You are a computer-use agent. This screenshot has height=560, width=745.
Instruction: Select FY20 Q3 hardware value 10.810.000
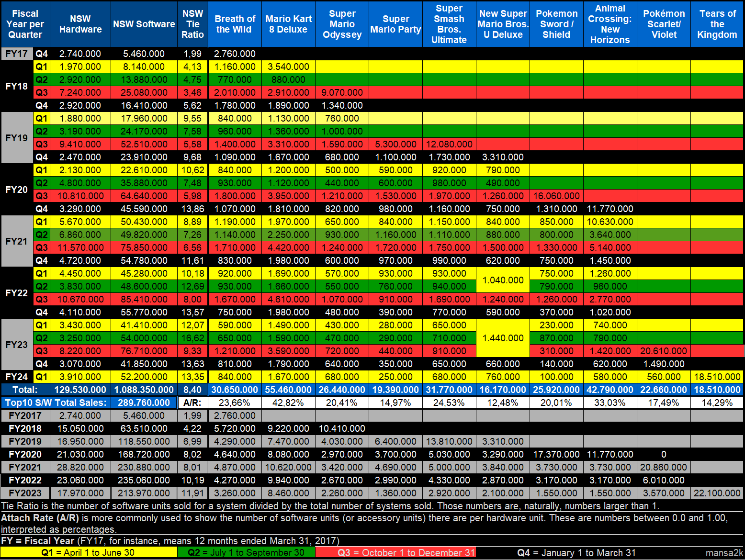coord(80,196)
